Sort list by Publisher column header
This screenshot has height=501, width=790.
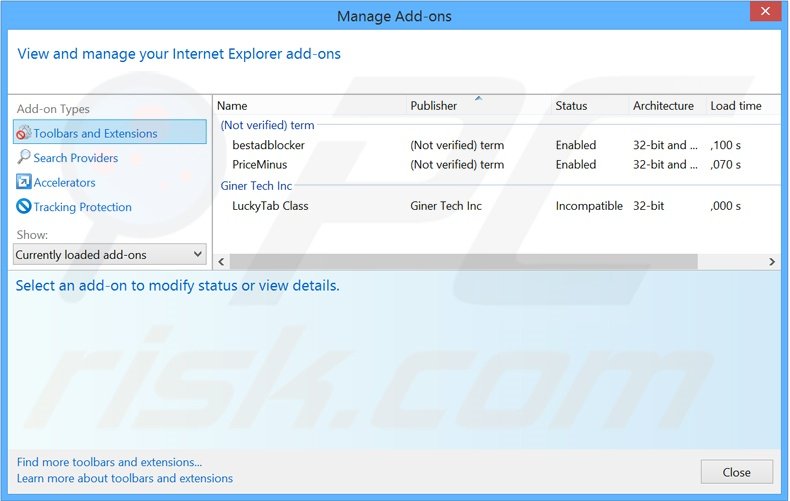(434, 106)
